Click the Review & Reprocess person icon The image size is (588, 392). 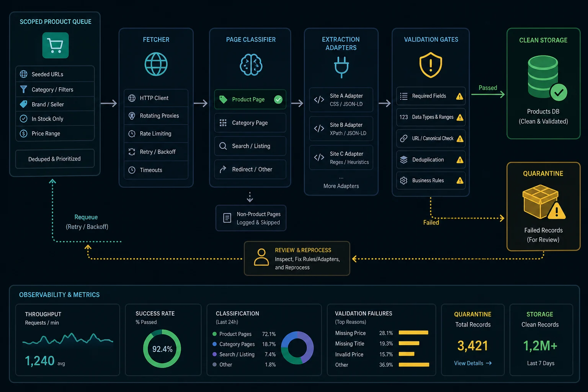click(x=261, y=257)
